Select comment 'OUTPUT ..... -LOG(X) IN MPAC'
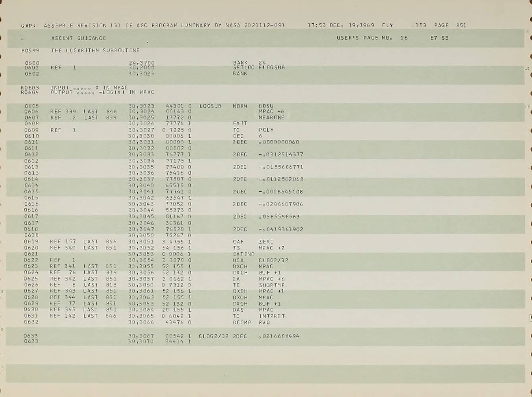Screen dimensions: 532x397 pos(103,93)
